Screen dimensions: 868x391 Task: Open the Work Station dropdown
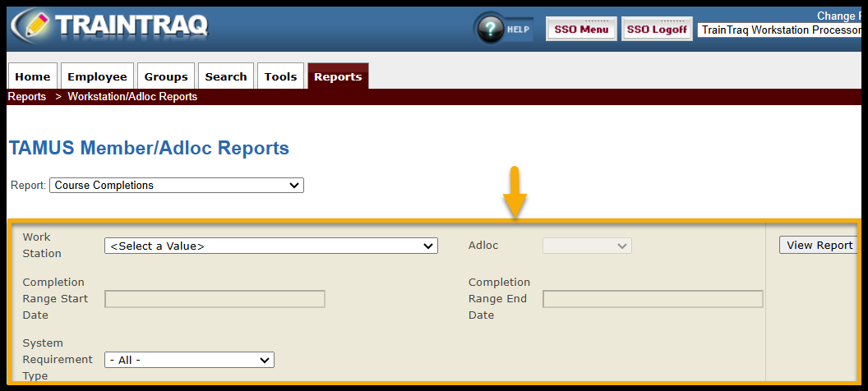[x=270, y=246]
